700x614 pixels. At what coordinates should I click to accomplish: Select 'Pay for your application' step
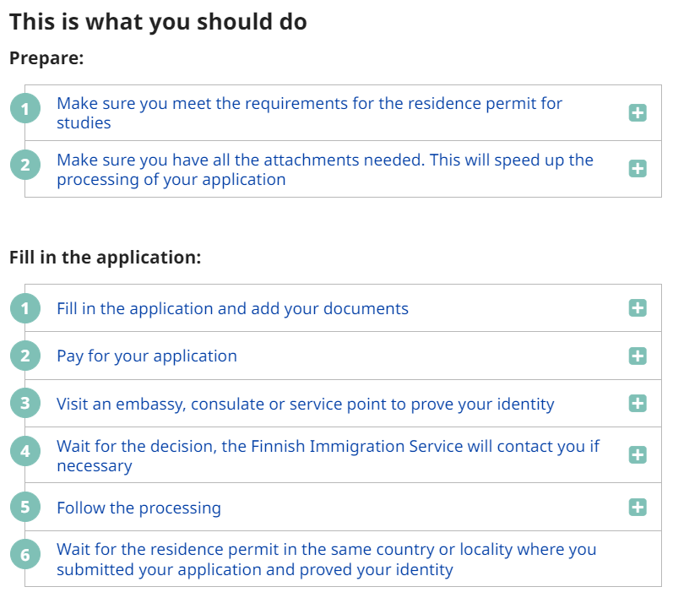(x=147, y=356)
